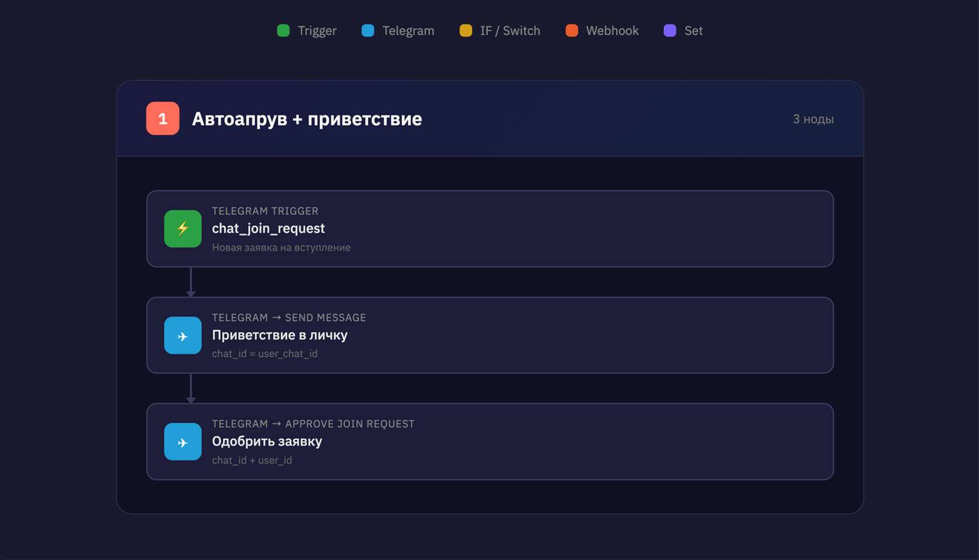
Task: Click the purple Set legend dot
Action: coord(670,30)
